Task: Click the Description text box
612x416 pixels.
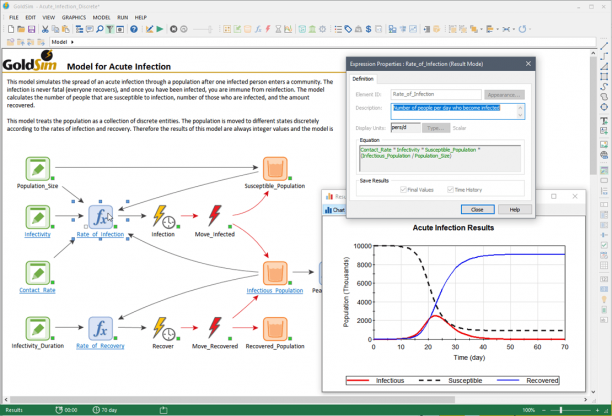Action: 457,111
